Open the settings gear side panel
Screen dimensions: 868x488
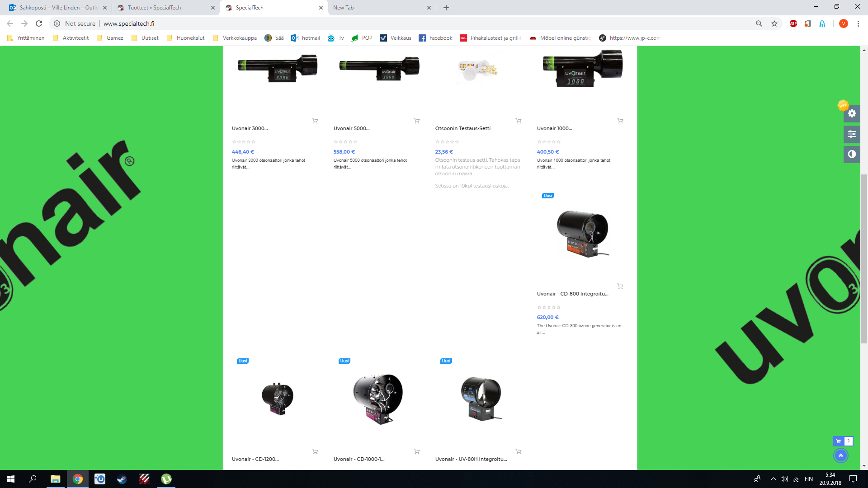point(852,113)
